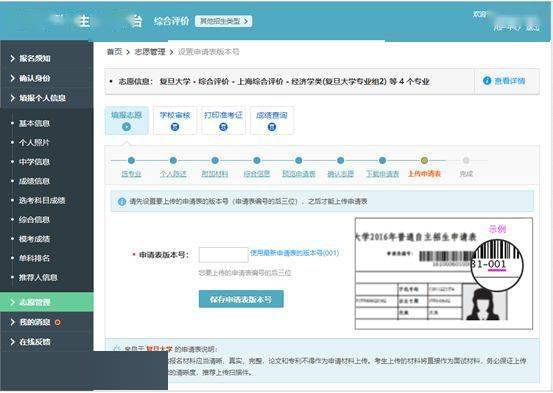
Task: Click the orange notification dot beside 我的消息
Action: (57, 322)
